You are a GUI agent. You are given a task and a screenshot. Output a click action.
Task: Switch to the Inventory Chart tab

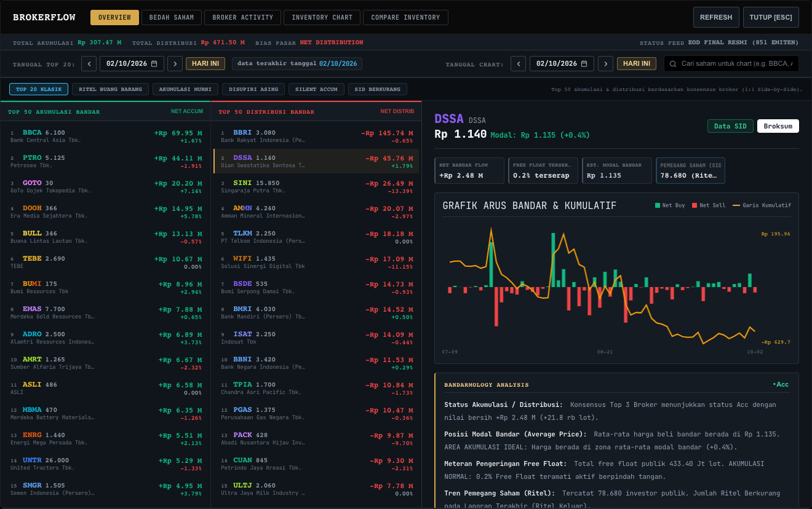[322, 17]
